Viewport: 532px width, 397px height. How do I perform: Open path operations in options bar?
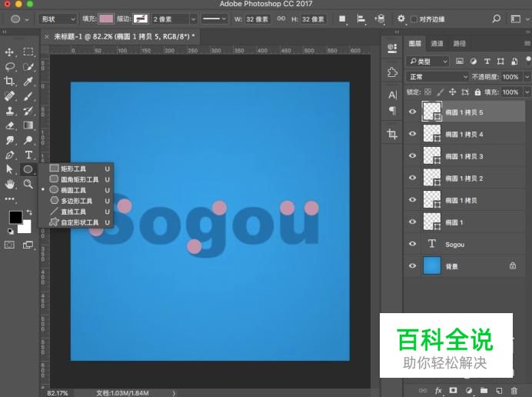point(342,19)
